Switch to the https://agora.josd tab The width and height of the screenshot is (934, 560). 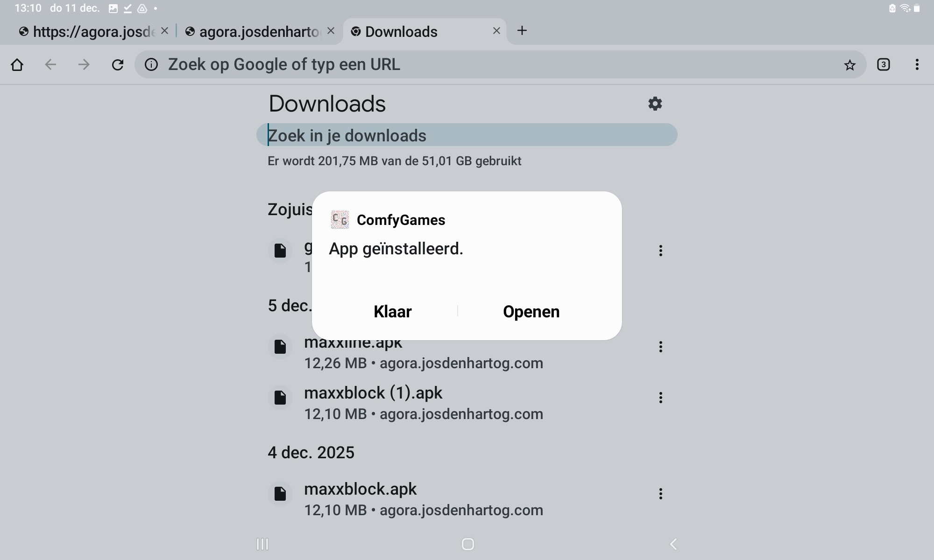pyautogui.click(x=89, y=32)
